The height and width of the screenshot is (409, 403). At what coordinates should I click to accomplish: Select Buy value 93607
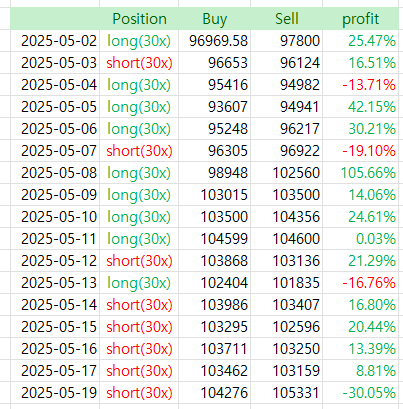214,107
